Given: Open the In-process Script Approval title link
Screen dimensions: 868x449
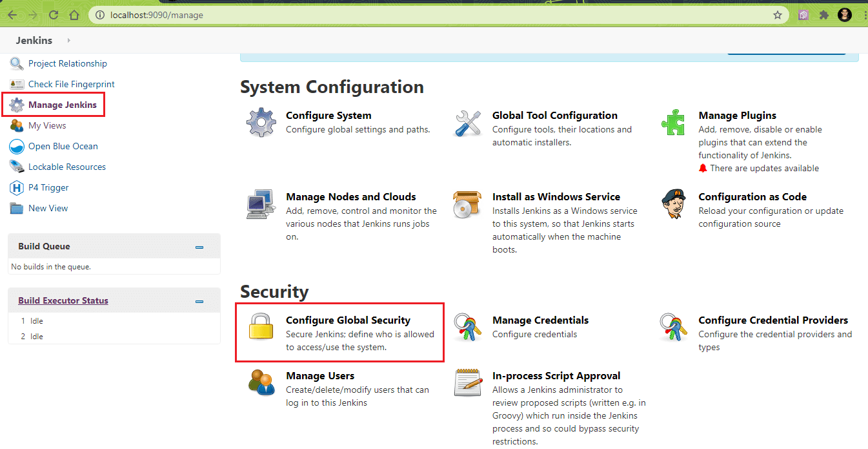Looking at the screenshot, I should 556,376.
